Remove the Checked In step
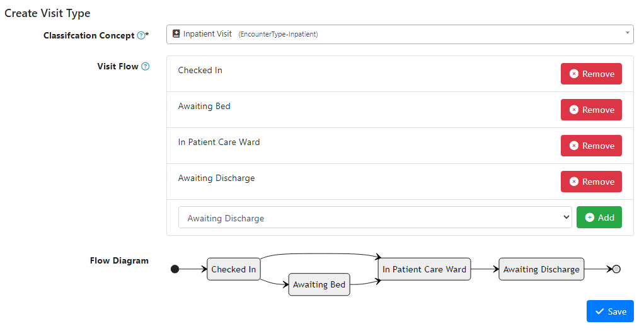The image size is (644, 331). click(591, 74)
